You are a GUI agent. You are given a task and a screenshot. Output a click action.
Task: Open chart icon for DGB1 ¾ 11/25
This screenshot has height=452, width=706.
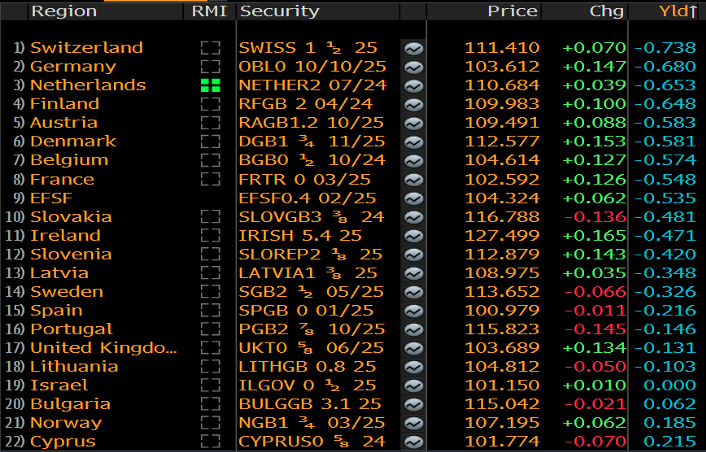(413, 142)
